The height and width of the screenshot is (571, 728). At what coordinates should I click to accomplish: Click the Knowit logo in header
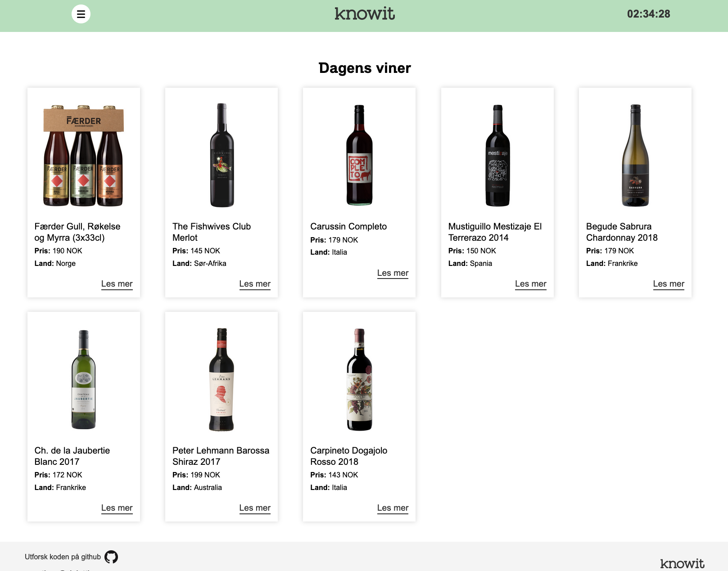(365, 14)
